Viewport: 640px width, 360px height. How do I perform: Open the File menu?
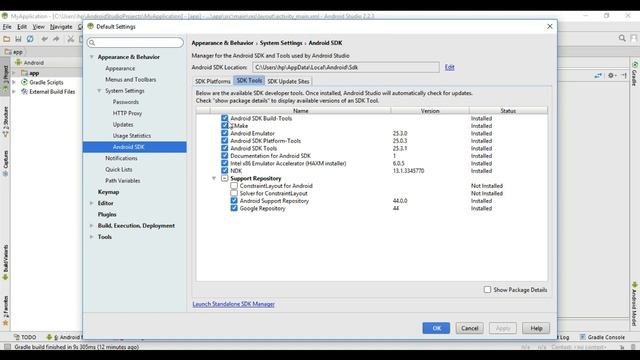pos(7,27)
